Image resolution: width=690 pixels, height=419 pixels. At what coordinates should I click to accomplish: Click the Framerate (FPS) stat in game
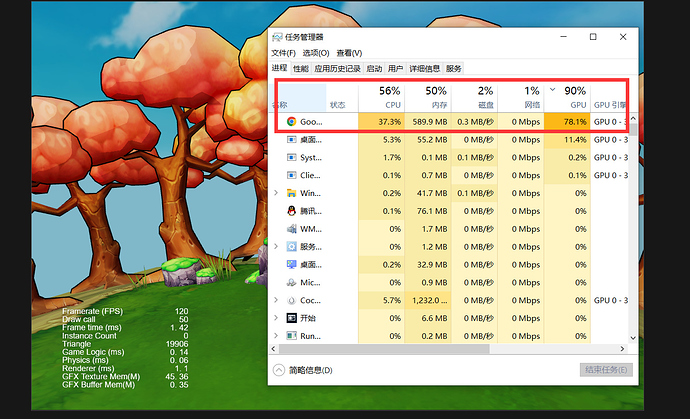click(x=125, y=311)
